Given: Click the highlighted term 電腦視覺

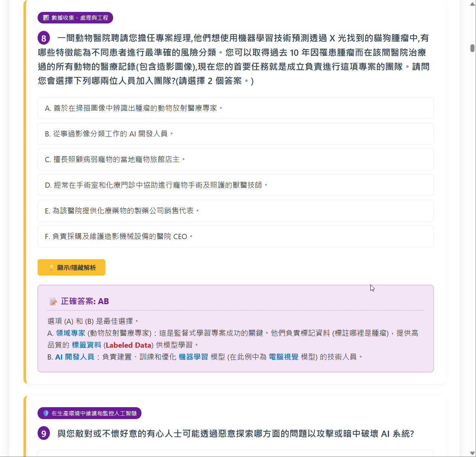Looking at the screenshot, I should (284, 357).
